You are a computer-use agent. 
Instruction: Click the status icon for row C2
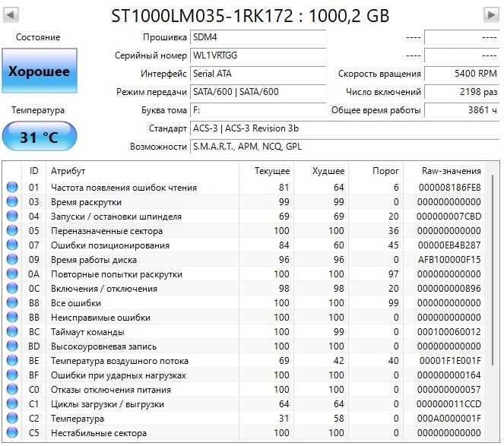click(x=12, y=419)
